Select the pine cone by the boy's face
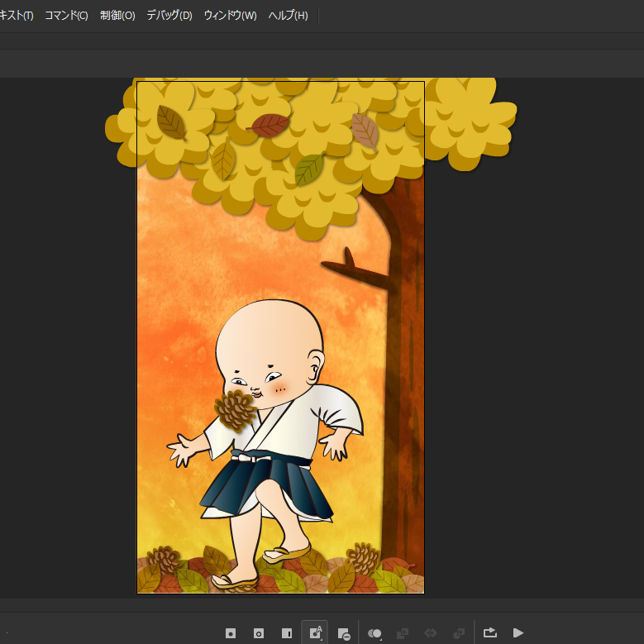The width and height of the screenshot is (644, 644). pos(235,411)
